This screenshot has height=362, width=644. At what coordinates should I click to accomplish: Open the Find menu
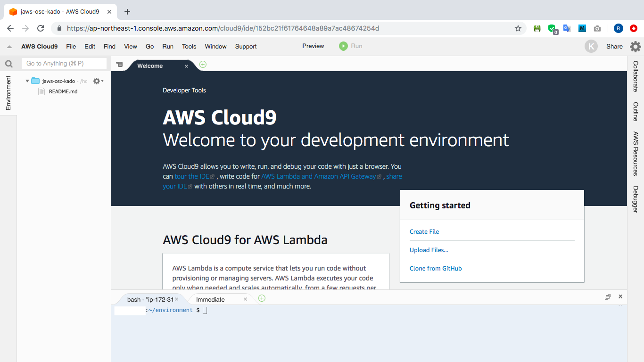point(109,46)
